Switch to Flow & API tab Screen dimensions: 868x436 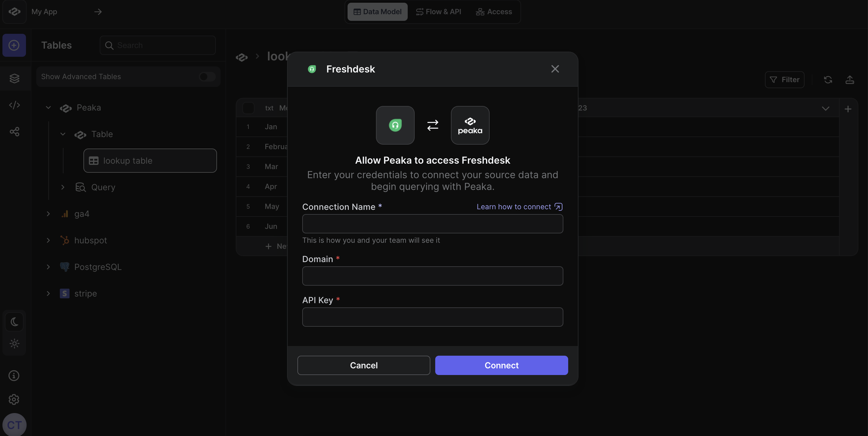point(438,12)
